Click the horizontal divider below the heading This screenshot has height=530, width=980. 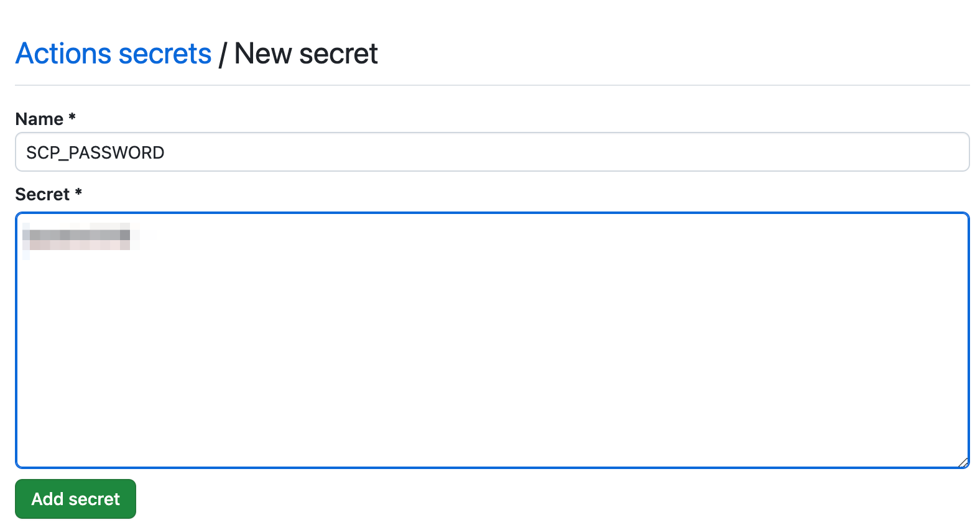click(x=491, y=85)
